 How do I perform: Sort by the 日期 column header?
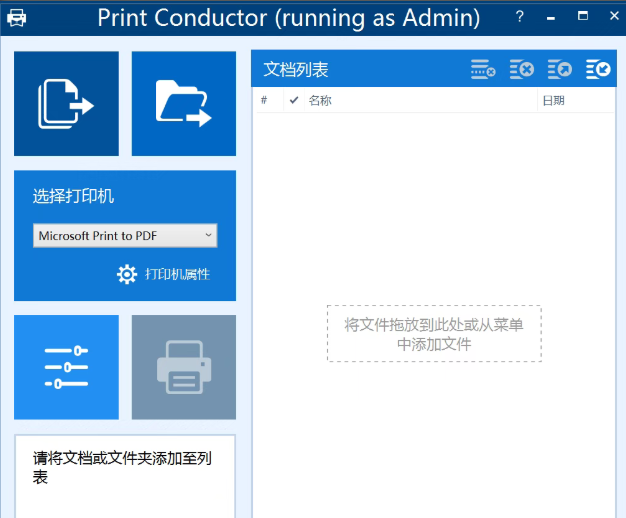(553, 100)
